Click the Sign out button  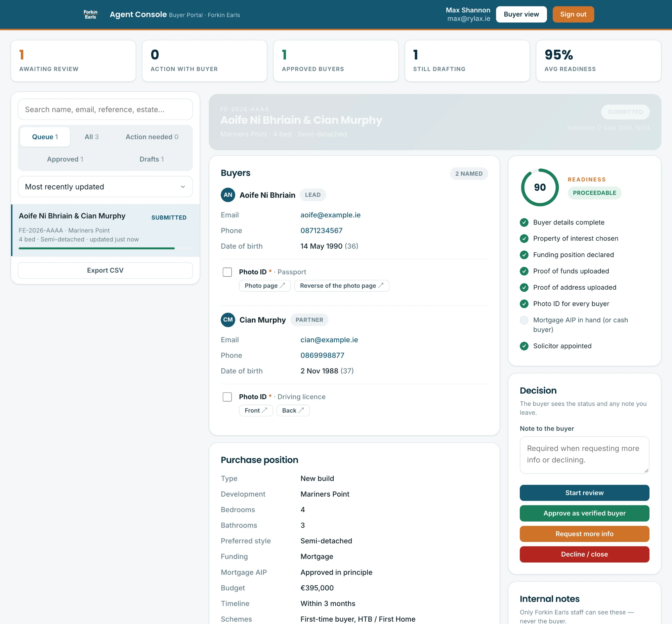point(573,14)
